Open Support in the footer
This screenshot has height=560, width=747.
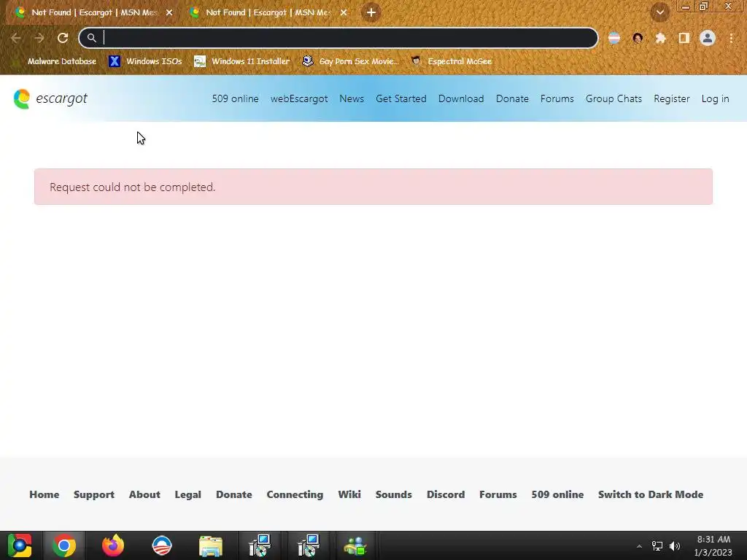(94, 495)
